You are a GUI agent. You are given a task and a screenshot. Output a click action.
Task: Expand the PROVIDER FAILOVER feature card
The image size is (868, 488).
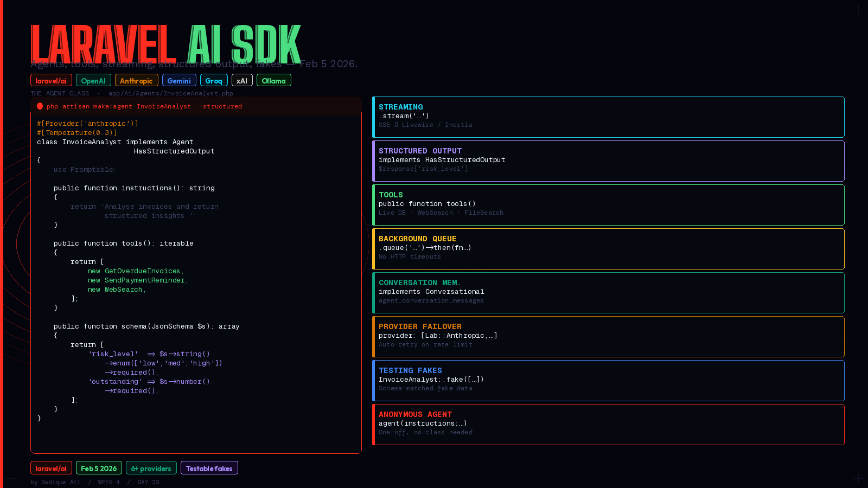[x=608, y=336]
